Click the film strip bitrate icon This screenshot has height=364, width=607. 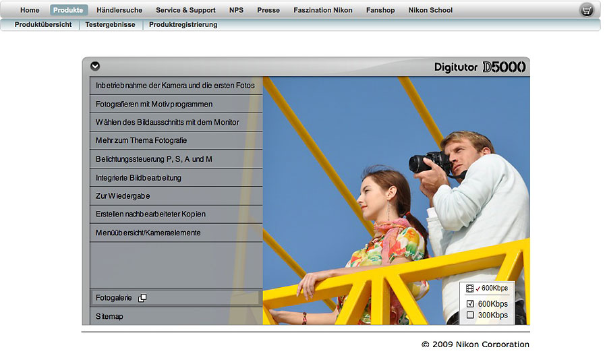(469, 289)
